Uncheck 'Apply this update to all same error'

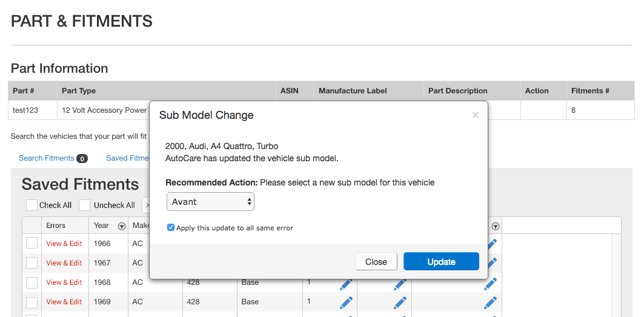[171, 228]
